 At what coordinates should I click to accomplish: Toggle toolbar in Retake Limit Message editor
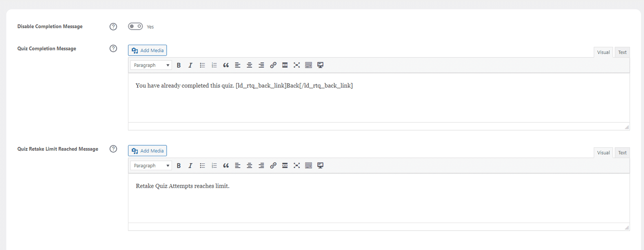309,165
